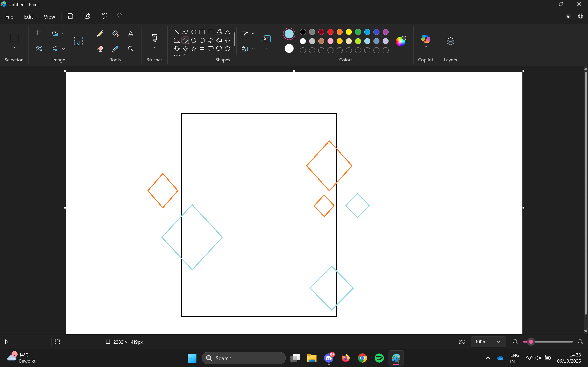
Task: Open the File menu
Action: [x=9, y=16]
